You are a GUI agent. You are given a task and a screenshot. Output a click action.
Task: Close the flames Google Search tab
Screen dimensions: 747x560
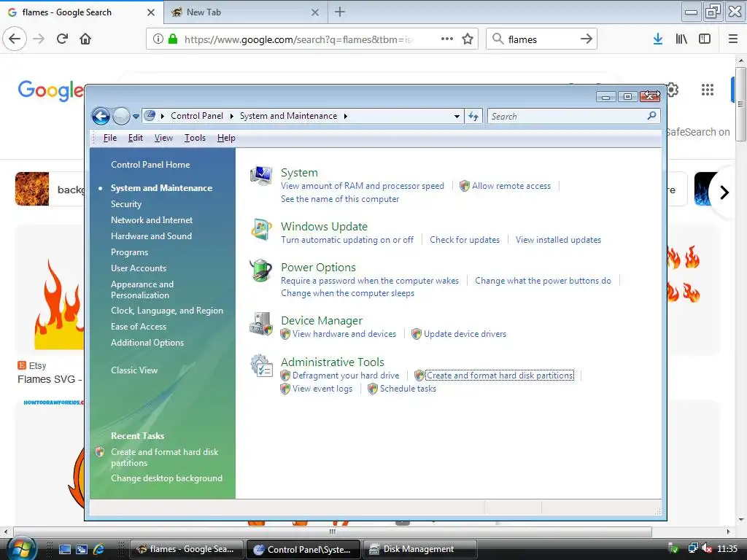point(150,12)
